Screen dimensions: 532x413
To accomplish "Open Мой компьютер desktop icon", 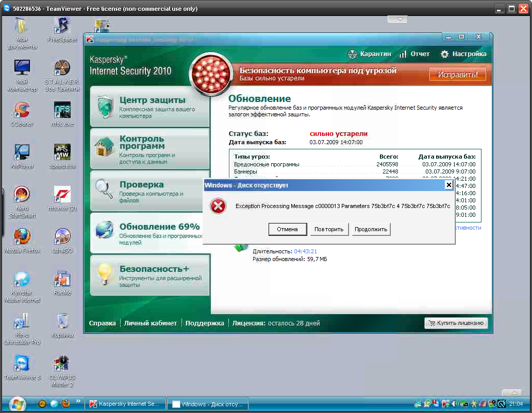I will (22, 75).
